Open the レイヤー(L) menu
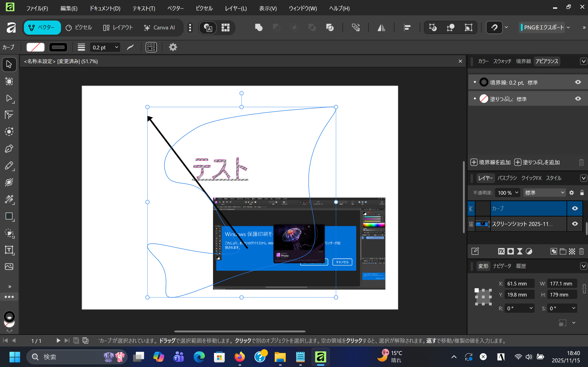Image resolution: width=588 pixels, height=367 pixels. [235, 8]
